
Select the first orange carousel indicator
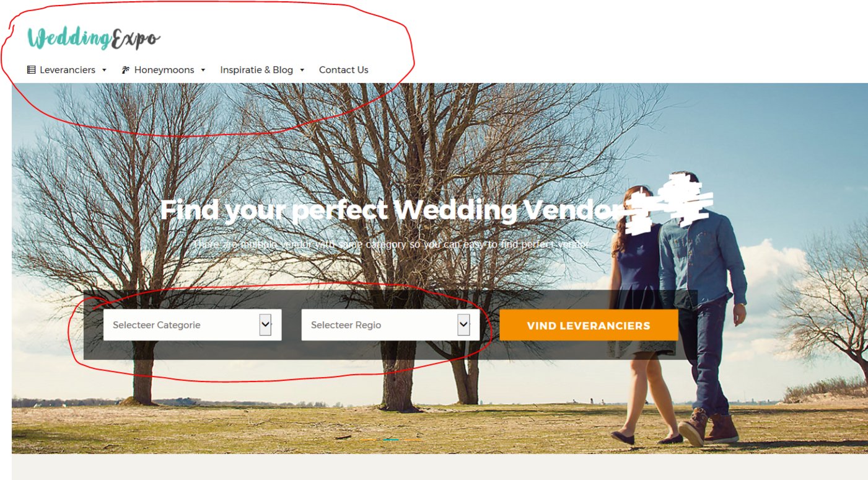point(369,440)
